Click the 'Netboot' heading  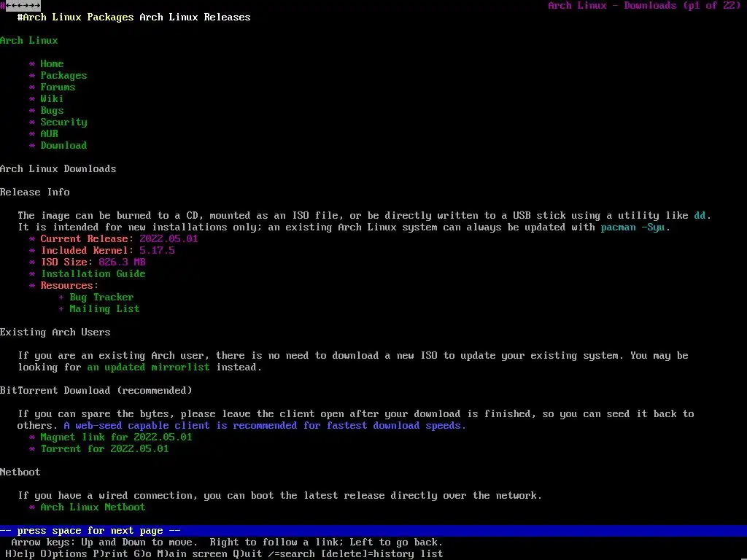point(20,472)
